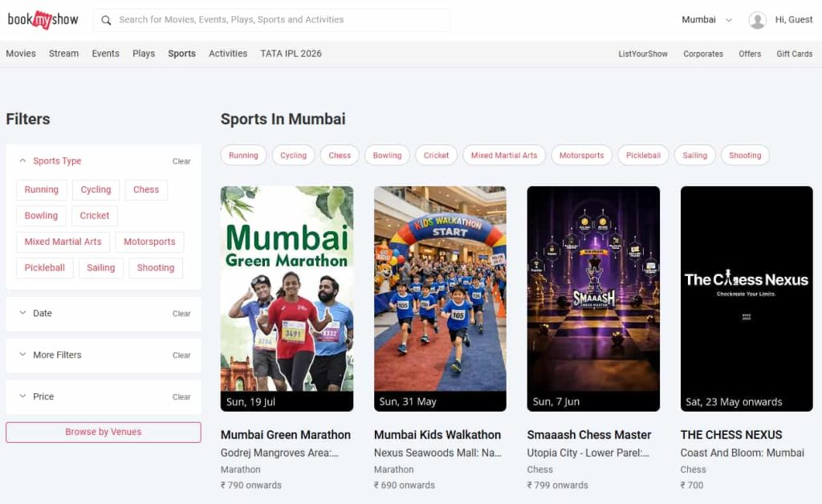
Task: Open the Mumbai Kids Walkathon poster
Action: [x=440, y=299]
